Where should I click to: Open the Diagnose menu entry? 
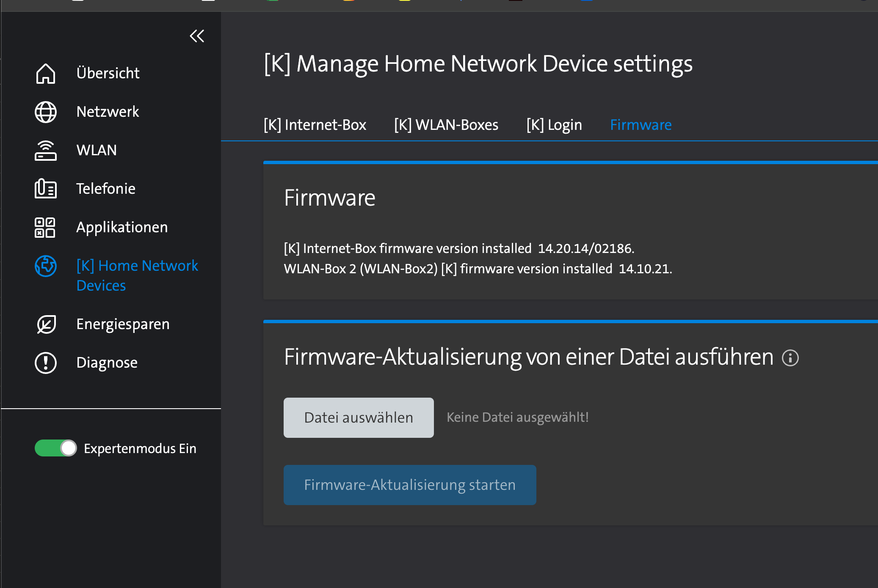(107, 363)
